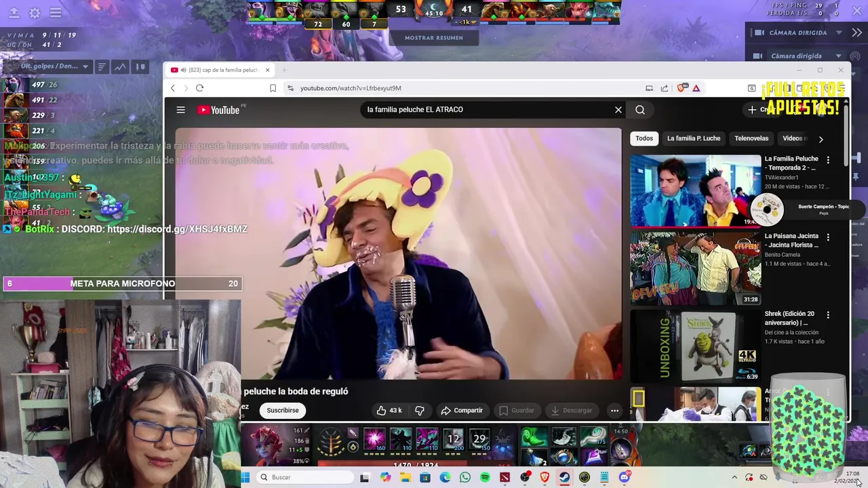Click the YouTube video player
The height and width of the screenshot is (488, 868).
coord(399,254)
